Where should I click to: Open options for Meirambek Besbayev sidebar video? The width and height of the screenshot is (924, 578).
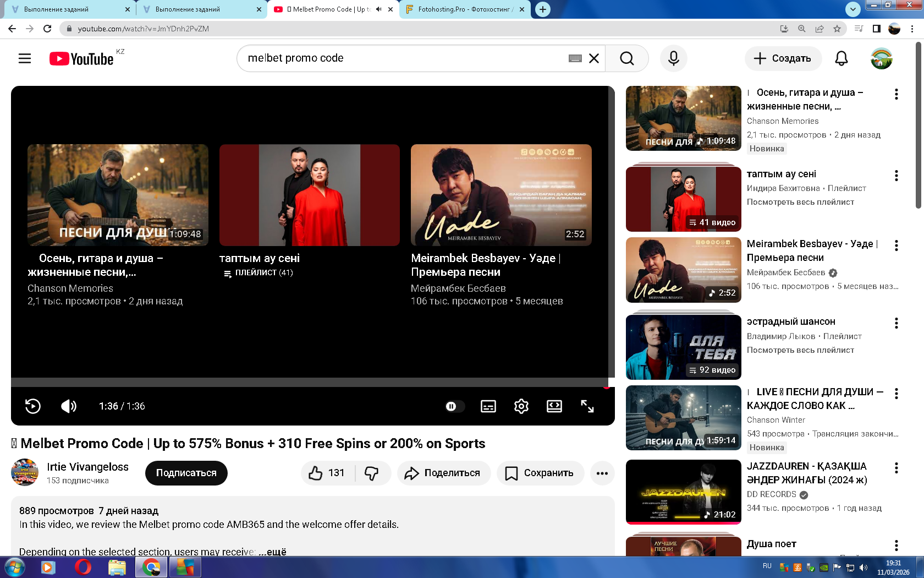(x=897, y=246)
